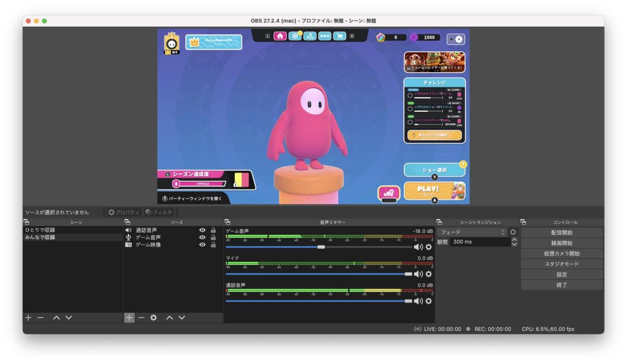Open source properties gear in the Sources toolbar
Image resolution: width=627 pixels, height=364 pixels.
click(x=154, y=318)
